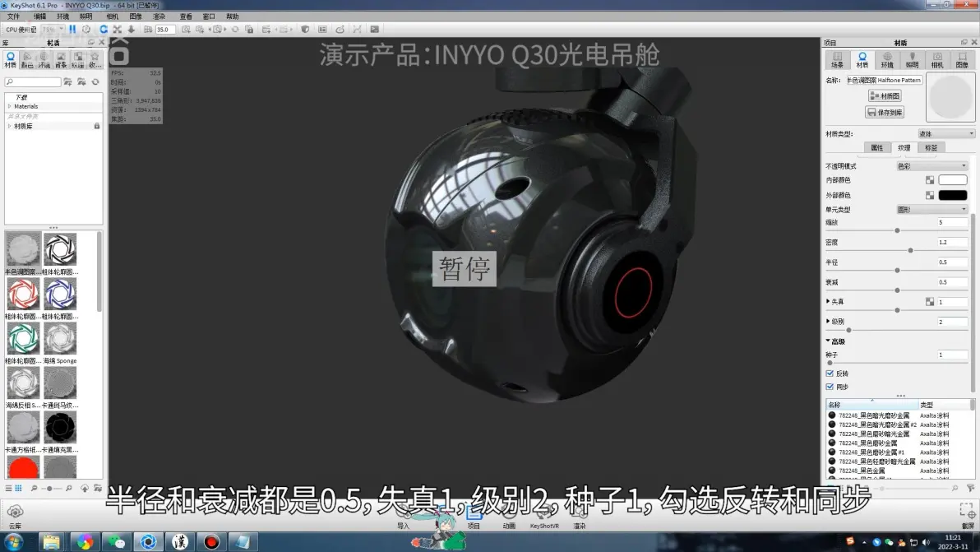
Task: Click the 缩放 scale slider handle
Action: 898,230
